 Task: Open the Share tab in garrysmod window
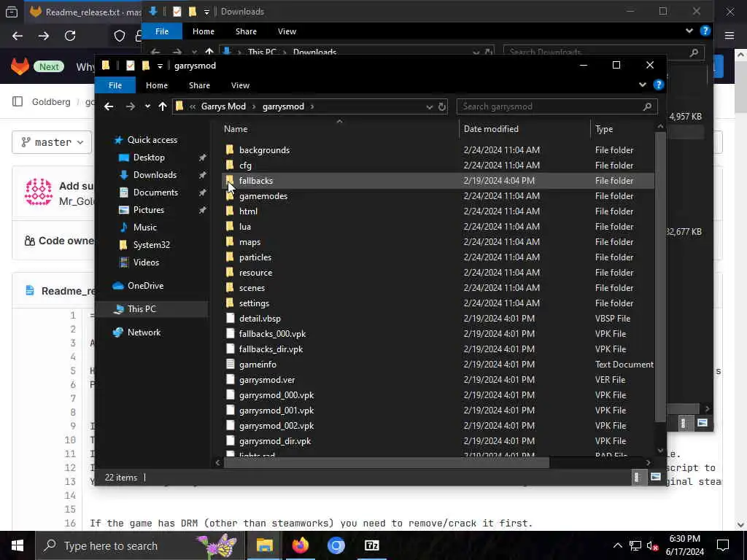pos(199,85)
